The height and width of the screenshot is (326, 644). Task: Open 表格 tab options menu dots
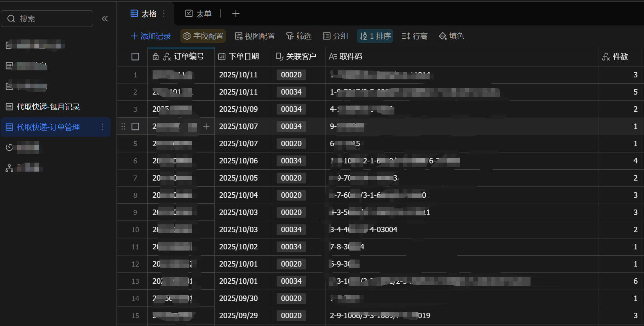click(164, 14)
